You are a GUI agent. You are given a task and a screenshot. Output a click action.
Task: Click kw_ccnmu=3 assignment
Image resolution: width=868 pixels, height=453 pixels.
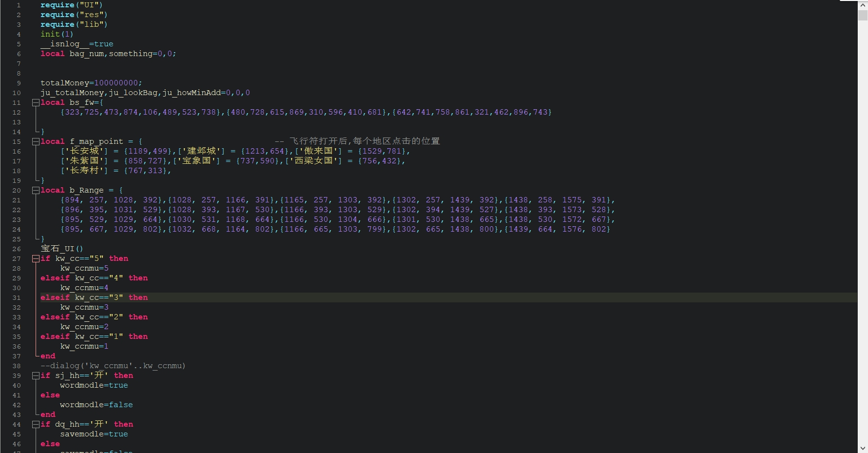(x=84, y=307)
